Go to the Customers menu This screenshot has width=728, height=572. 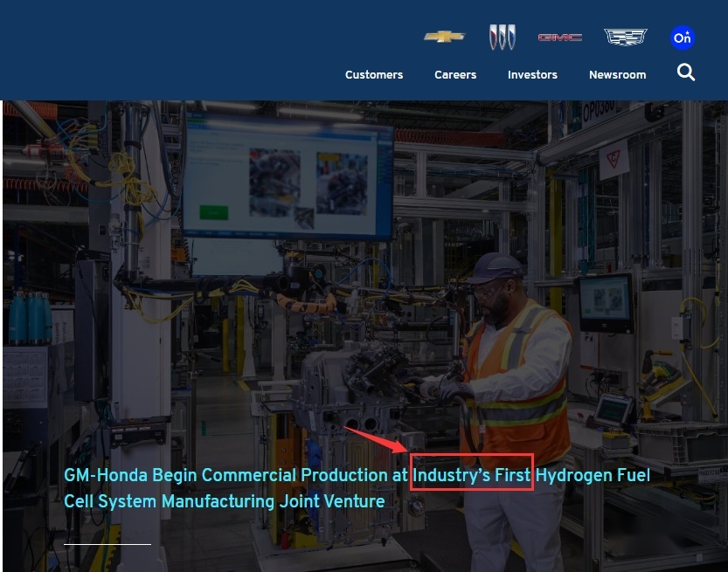click(374, 75)
